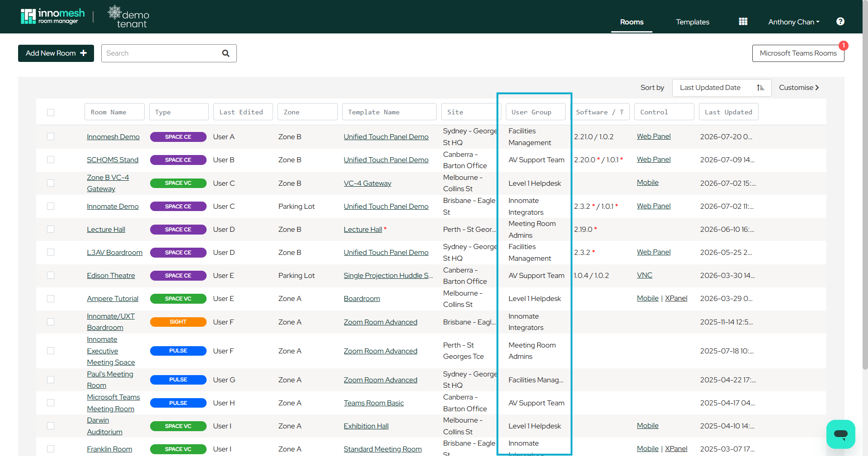Select the L3AV Boardroom row checkbox
The width and height of the screenshot is (868, 456).
point(51,252)
